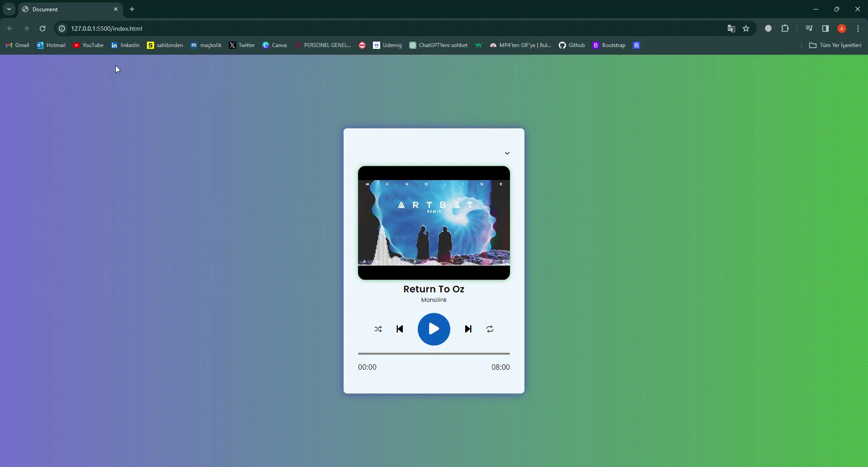Image resolution: width=868 pixels, height=467 pixels.
Task: Bookmark this page with the star icon
Action: pyautogui.click(x=746, y=29)
